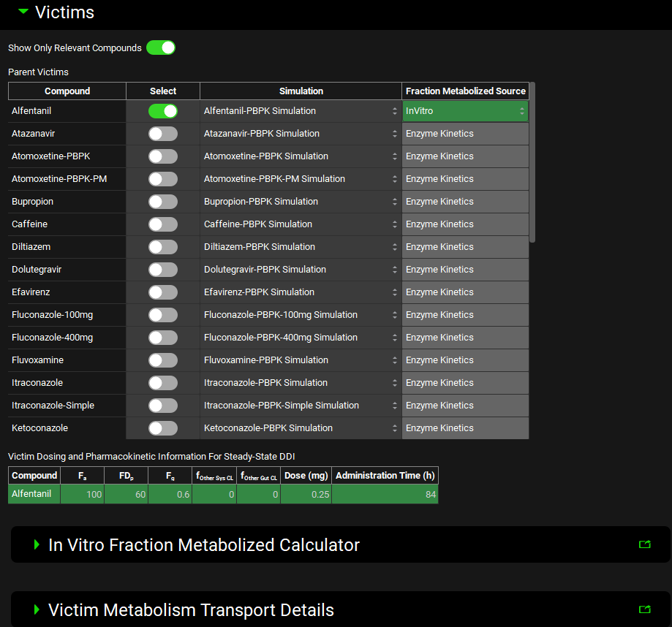Screen dimensions: 672x627
Task: Click Victim Metabolism Transport Details pop-out icon
Action: (x=644, y=609)
